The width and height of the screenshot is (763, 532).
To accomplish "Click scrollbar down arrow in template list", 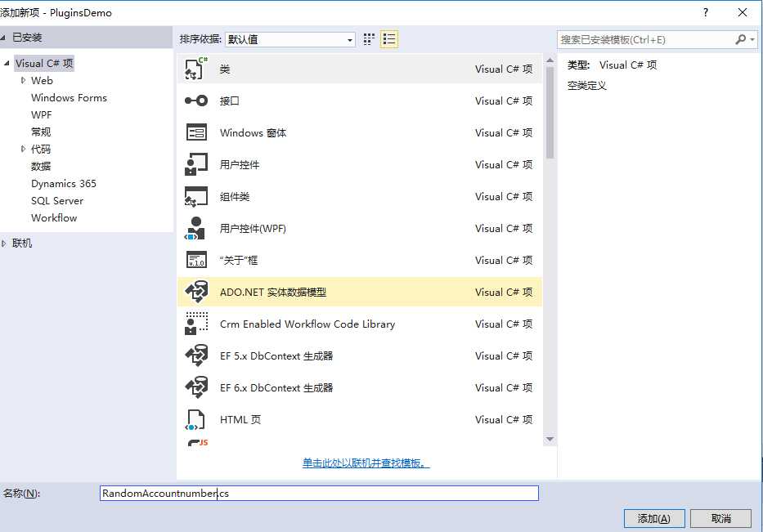I will coord(550,439).
